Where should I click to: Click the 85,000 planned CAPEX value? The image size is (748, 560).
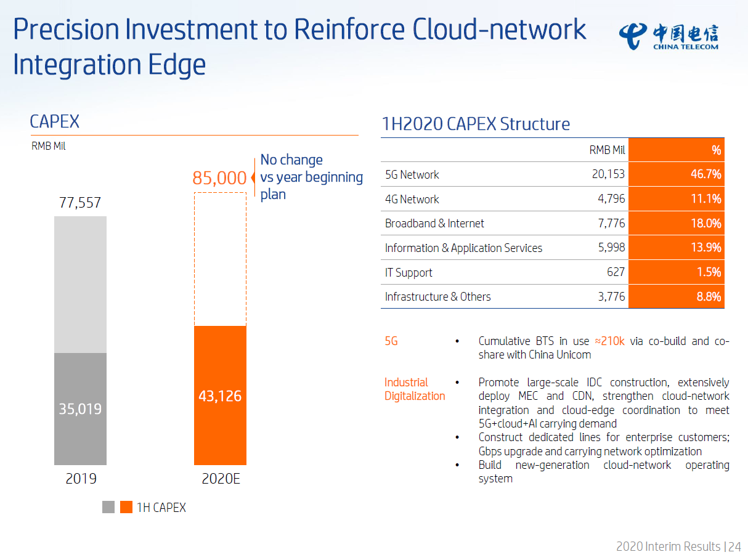pyautogui.click(x=219, y=178)
